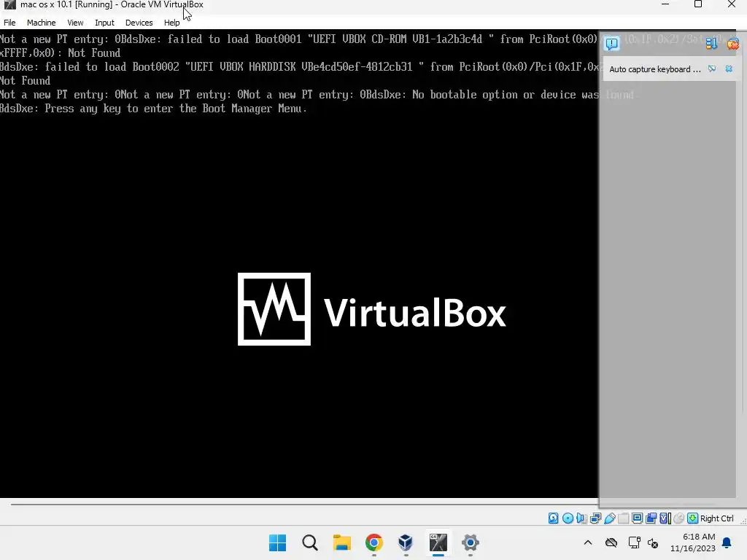Viewport: 747px width, 560px height.
Task: Click the USB devices status icon
Action: (610, 518)
